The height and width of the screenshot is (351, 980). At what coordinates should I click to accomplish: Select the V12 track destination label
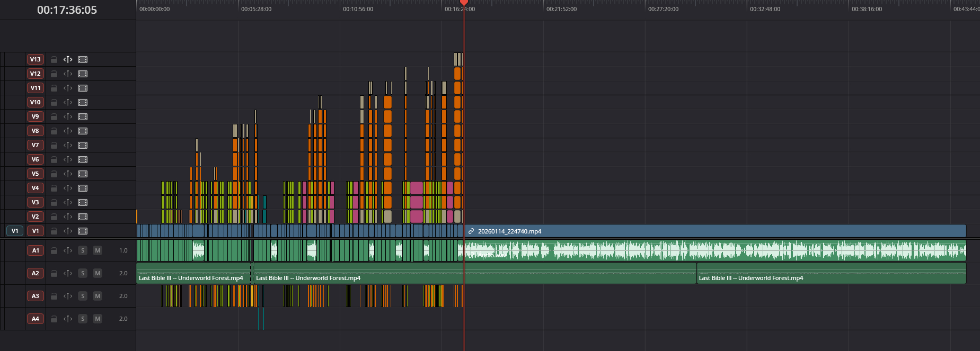[36, 74]
